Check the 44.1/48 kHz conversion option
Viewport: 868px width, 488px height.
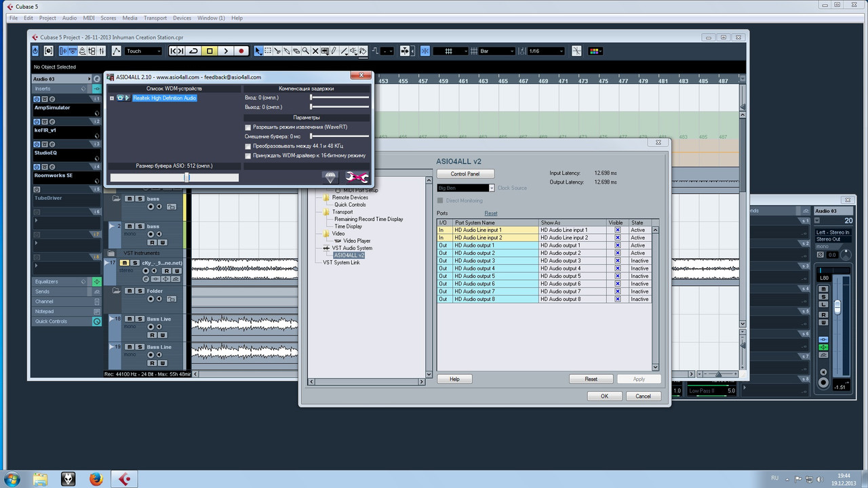tap(248, 146)
